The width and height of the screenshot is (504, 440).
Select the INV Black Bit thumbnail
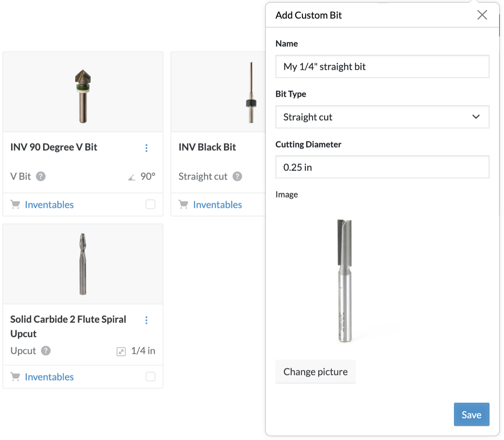tap(251, 92)
